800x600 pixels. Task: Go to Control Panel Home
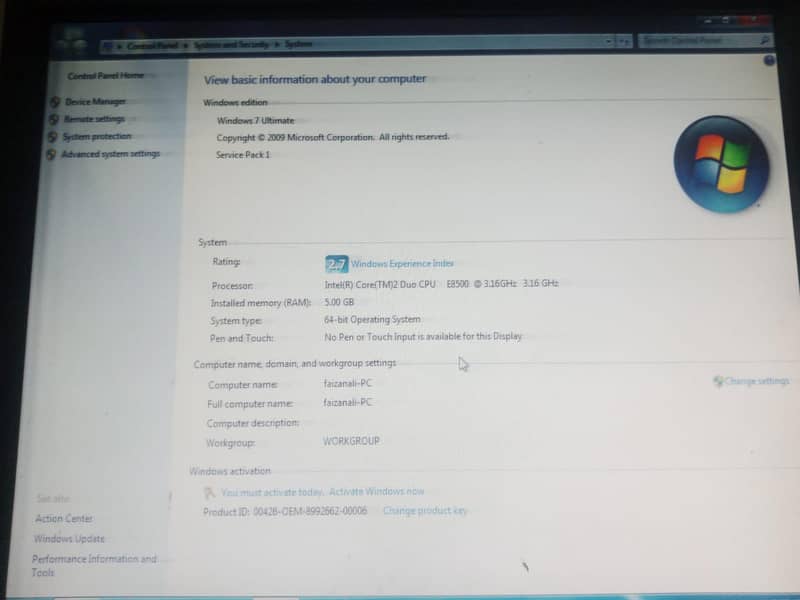(106, 76)
